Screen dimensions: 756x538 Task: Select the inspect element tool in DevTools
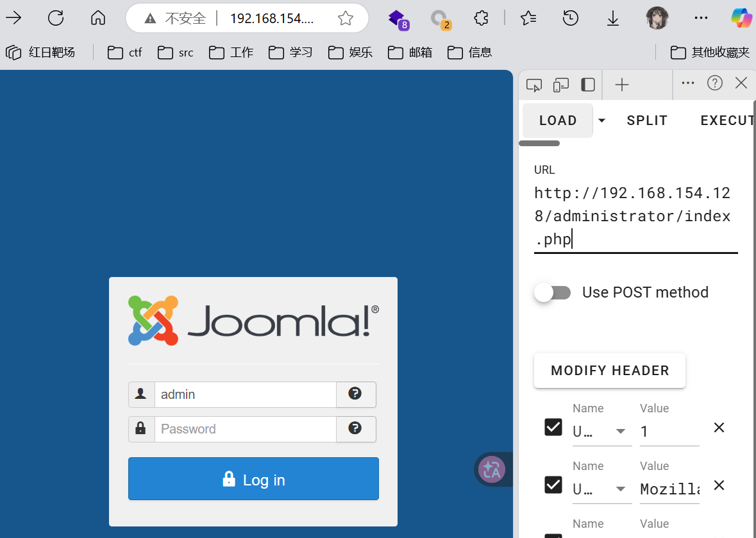(x=533, y=85)
